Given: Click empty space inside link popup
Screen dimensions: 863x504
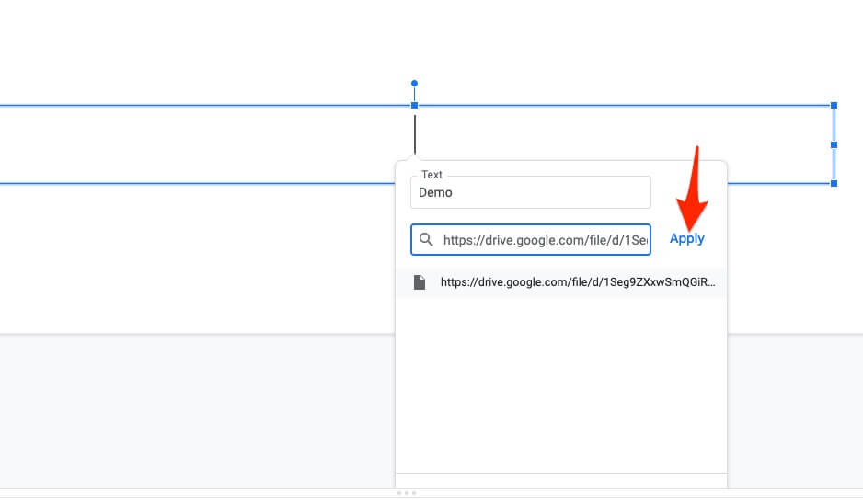Looking at the screenshot, I should (x=561, y=386).
